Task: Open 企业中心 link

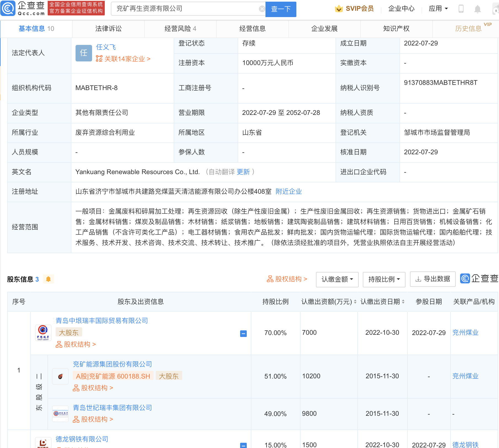Action: (x=401, y=9)
